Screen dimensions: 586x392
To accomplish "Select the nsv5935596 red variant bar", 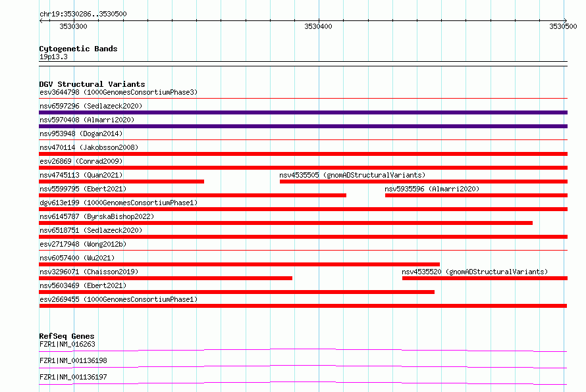I will pyautogui.click(x=476, y=195).
